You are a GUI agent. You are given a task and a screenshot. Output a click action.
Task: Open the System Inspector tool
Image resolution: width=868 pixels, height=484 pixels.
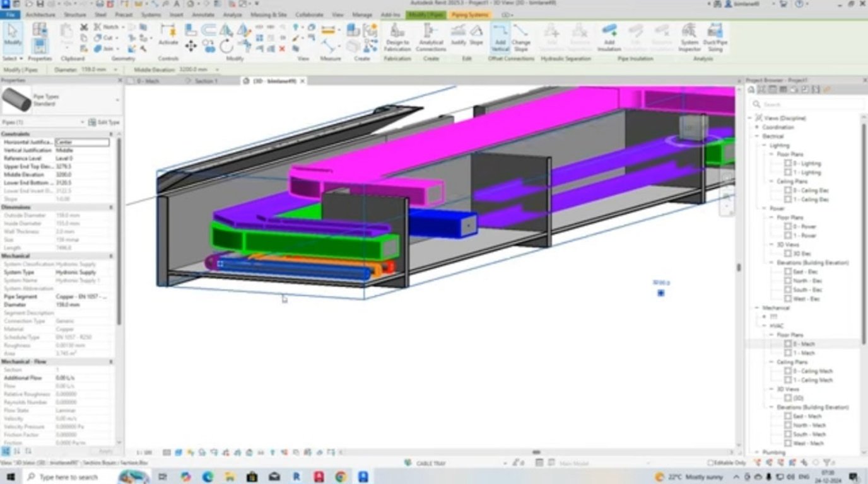point(689,37)
